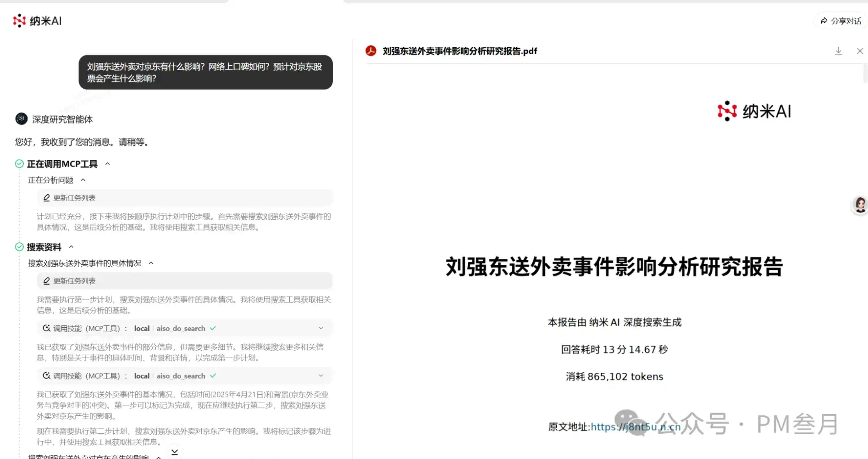868x459 pixels.
Task: Open the 原文地址 link https://j8nt5u.n.cn
Action: [636, 427]
